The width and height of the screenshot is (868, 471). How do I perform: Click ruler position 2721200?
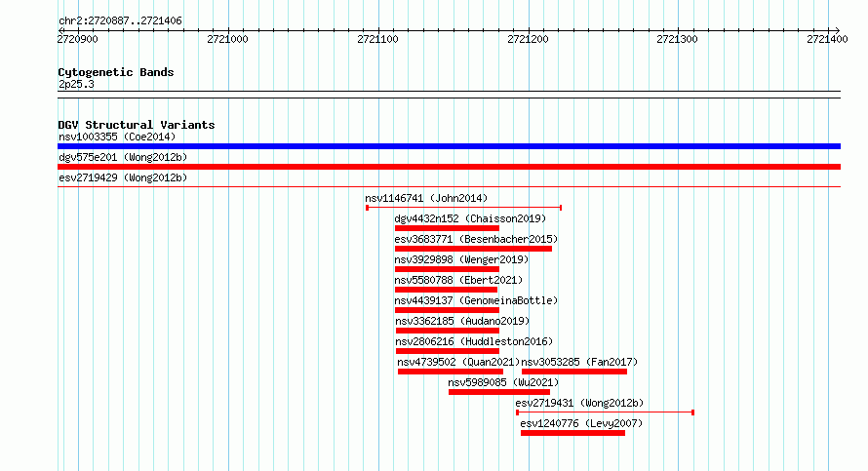528,39
